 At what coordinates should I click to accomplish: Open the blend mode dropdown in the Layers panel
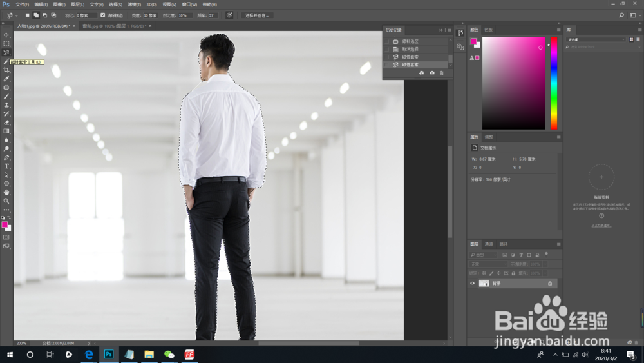point(488,264)
